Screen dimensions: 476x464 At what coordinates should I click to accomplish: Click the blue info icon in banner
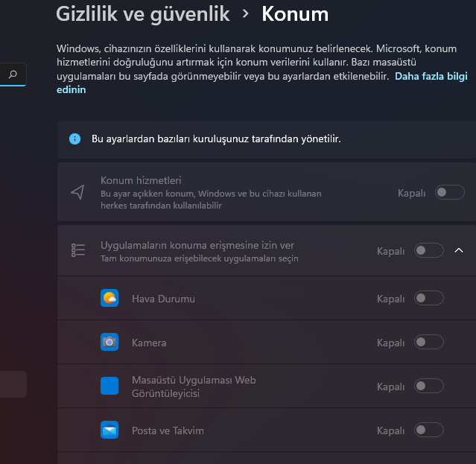[x=74, y=139]
